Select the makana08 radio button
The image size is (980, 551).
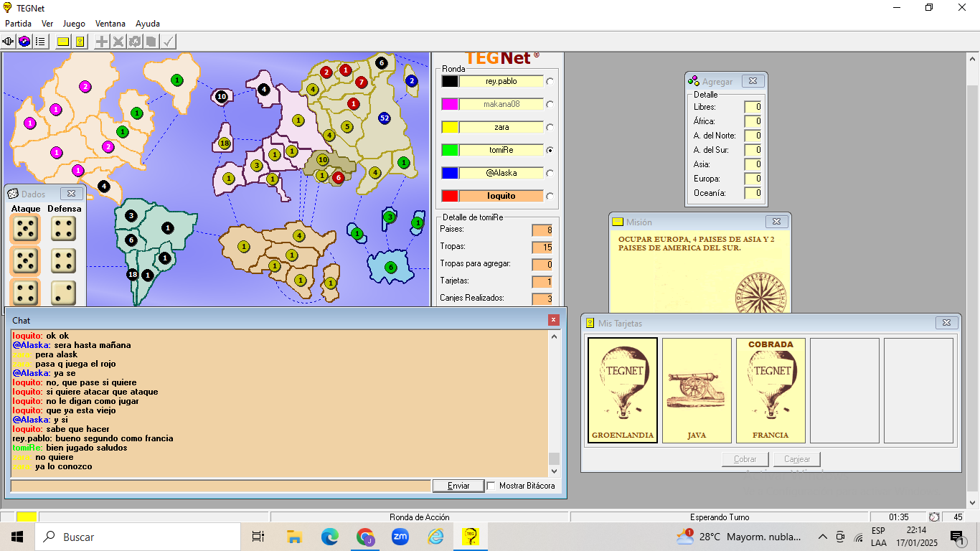coord(550,104)
